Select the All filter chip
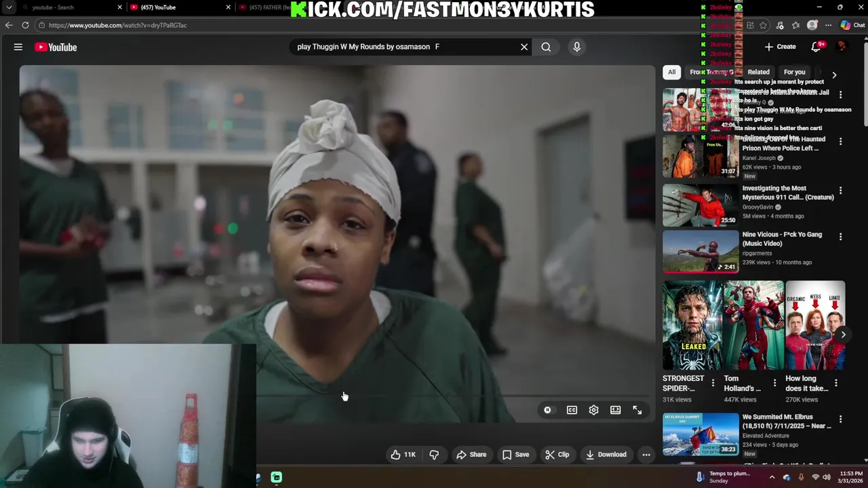The width and height of the screenshot is (868, 488). click(671, 72)
